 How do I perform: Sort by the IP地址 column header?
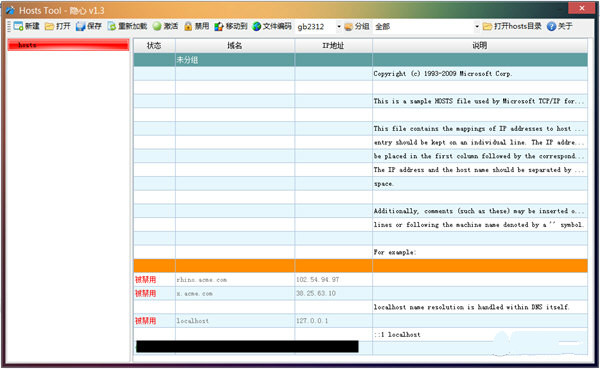[333, 46]
